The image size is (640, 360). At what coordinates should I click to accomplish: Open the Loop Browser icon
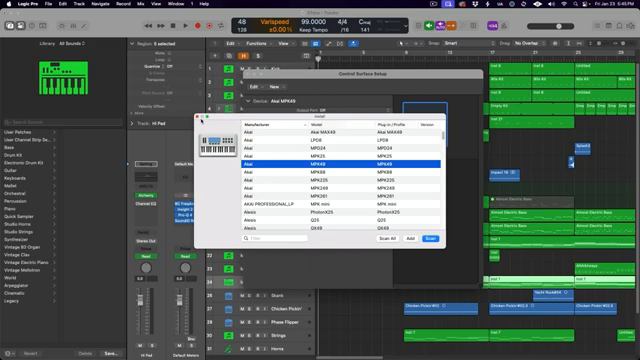[619, 26]
